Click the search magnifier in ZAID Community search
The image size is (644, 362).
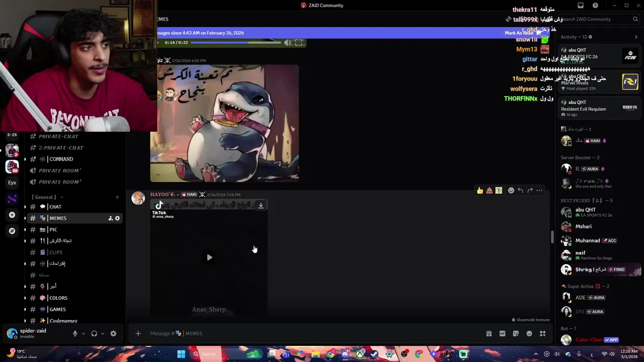click(x=635, y=19)
